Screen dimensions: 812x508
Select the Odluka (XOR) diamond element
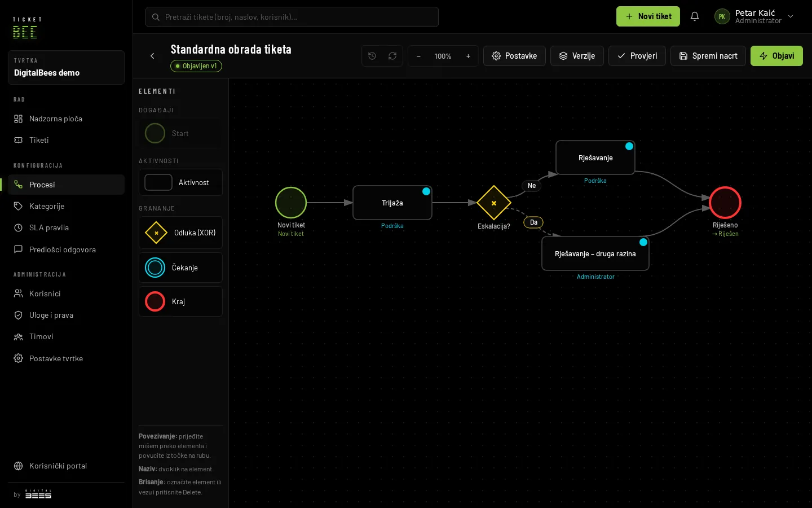[x=180, y=233]
